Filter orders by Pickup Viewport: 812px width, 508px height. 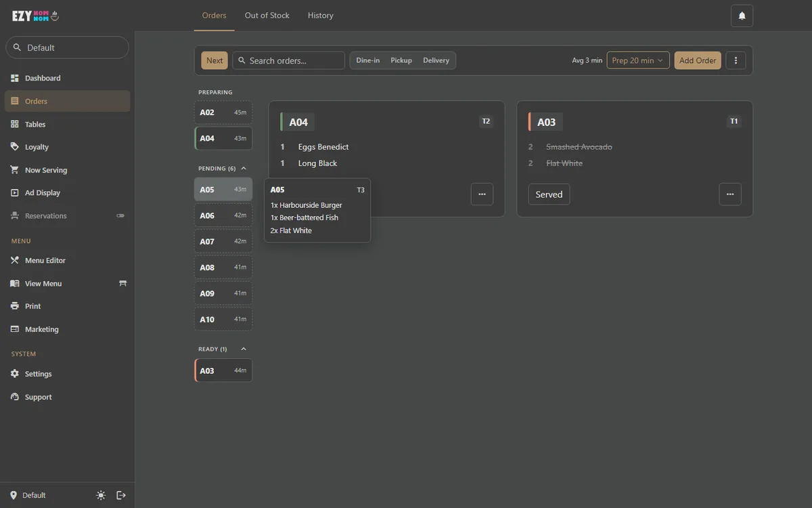pyautogui.click(x=401, y=60)
